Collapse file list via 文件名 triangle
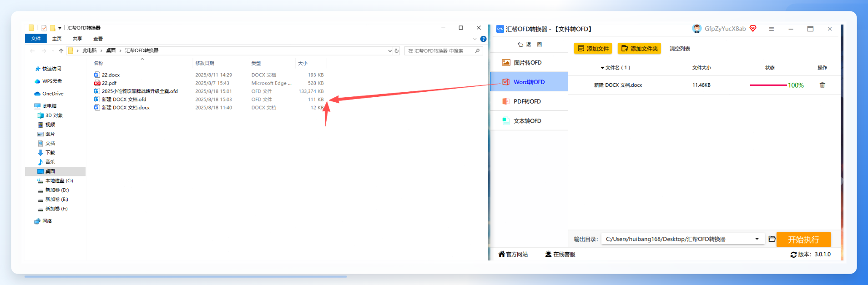Viewport: 868px width, 285px height. point(602,68)
